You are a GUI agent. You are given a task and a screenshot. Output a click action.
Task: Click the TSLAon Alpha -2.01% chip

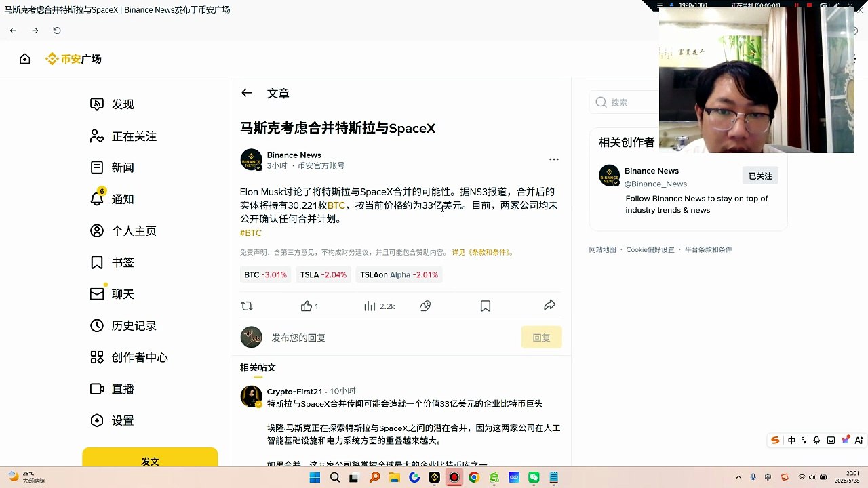point(399,274)
